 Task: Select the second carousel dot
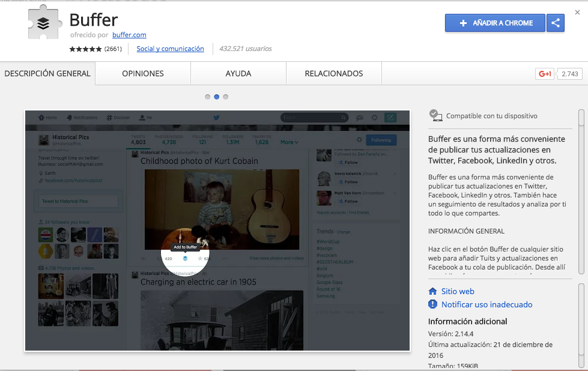(x=216, y=96)
